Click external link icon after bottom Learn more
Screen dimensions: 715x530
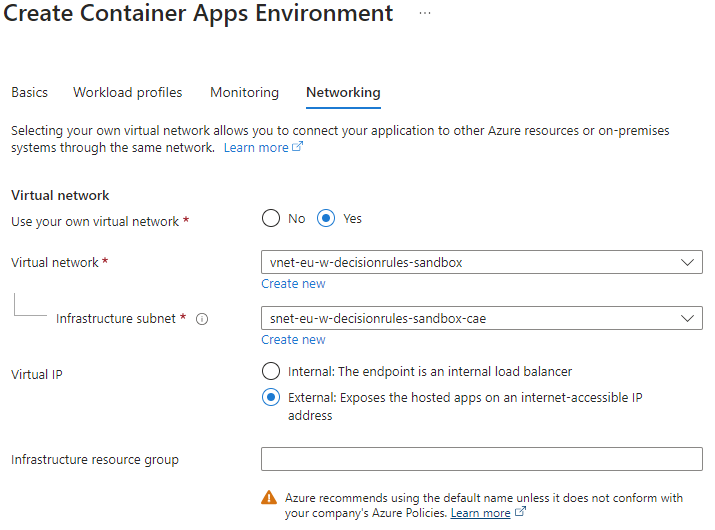pos(520,513)
